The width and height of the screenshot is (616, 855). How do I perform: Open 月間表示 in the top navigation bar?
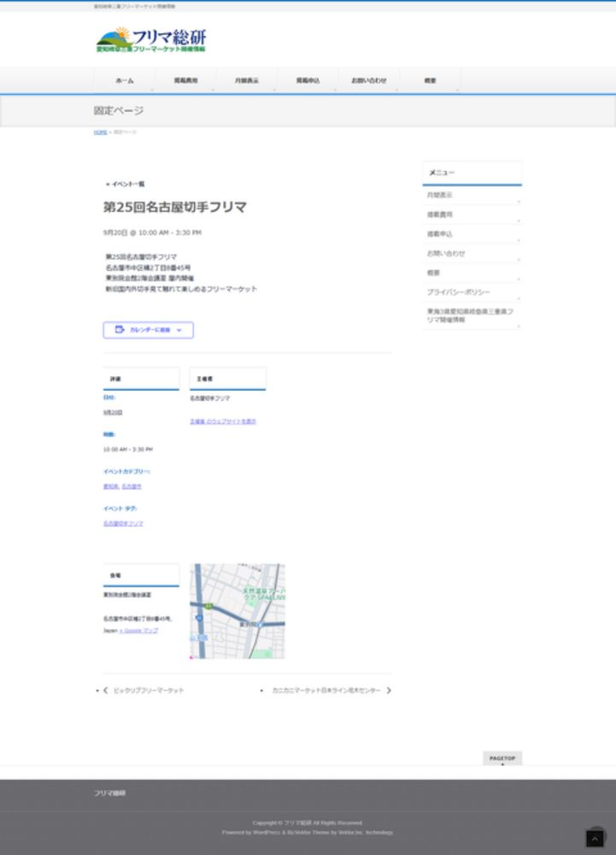[247, 80]
